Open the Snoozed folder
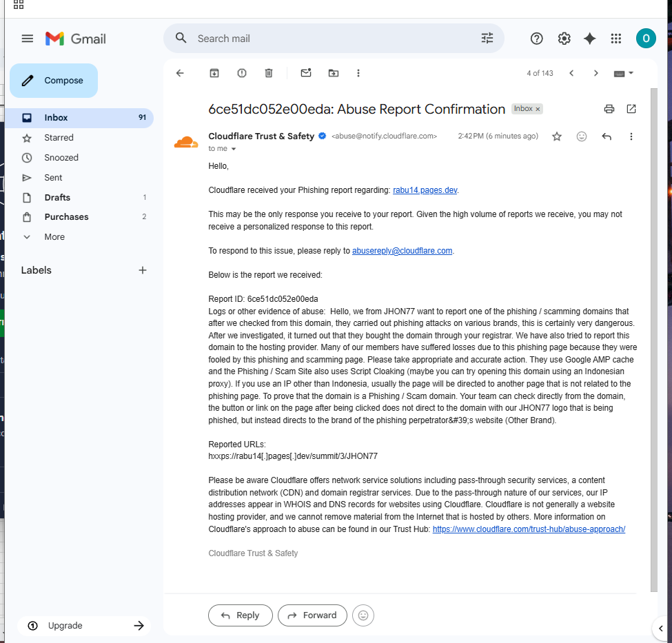The width and height of the screenshot is (672, 643). click(79, 158)
